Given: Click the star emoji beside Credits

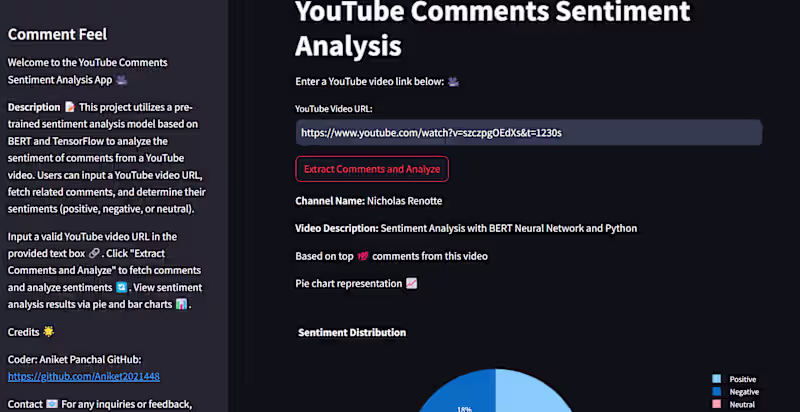Looking at the screenshot, I should 48,332.
